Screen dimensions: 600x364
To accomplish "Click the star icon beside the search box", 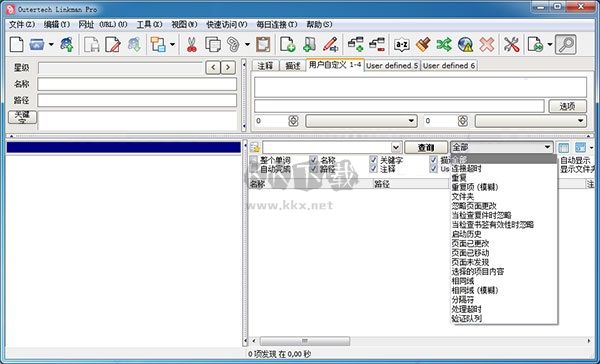I will tap(255, 147).
